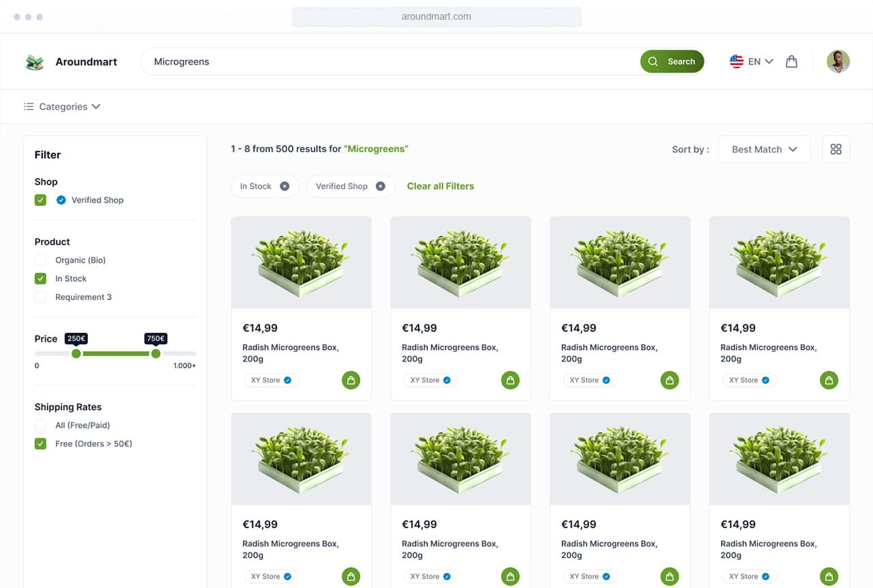Click the US flag language icon
Image resolution: width=873 pixels, height=588 pixels.
[x=737, y=61]
